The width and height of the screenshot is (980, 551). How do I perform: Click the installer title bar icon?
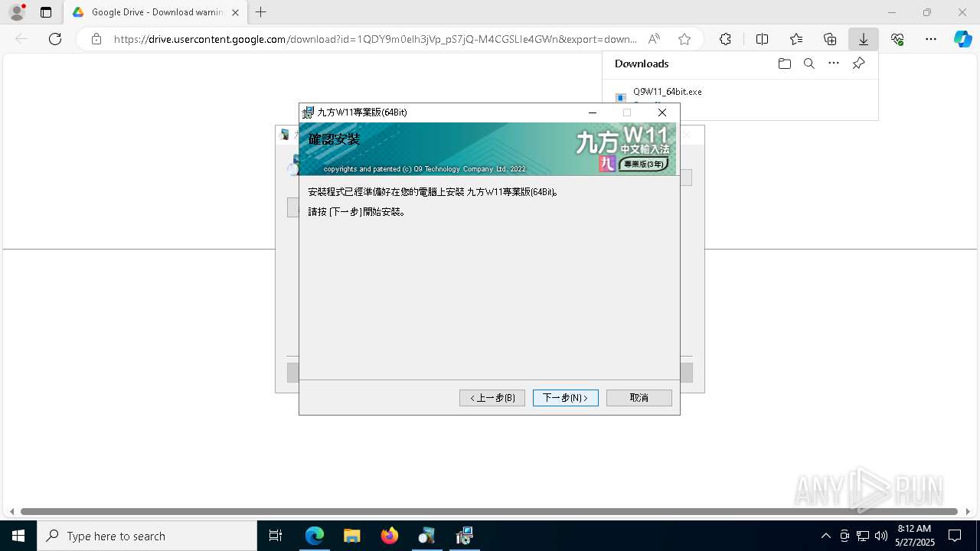click(308, 112)
